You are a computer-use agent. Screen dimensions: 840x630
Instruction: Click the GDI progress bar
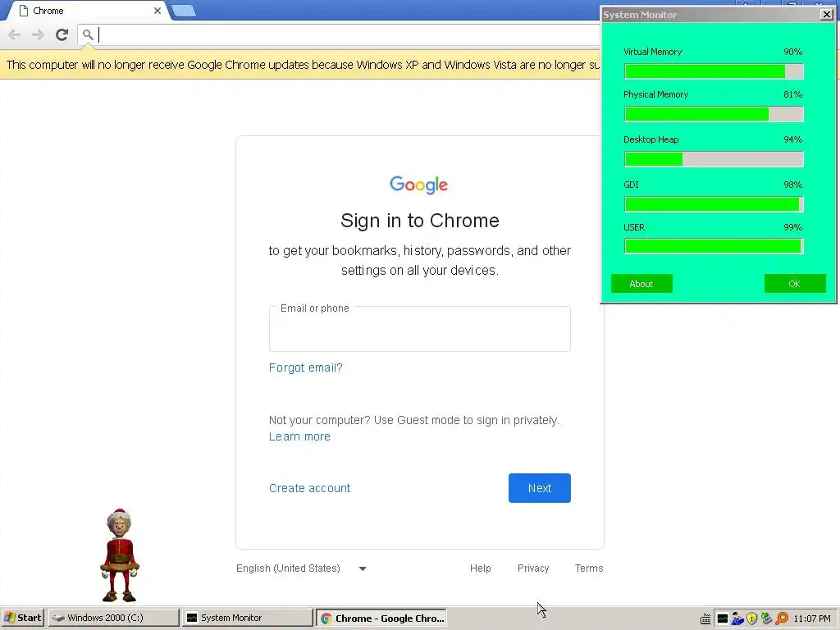point(714,204)
